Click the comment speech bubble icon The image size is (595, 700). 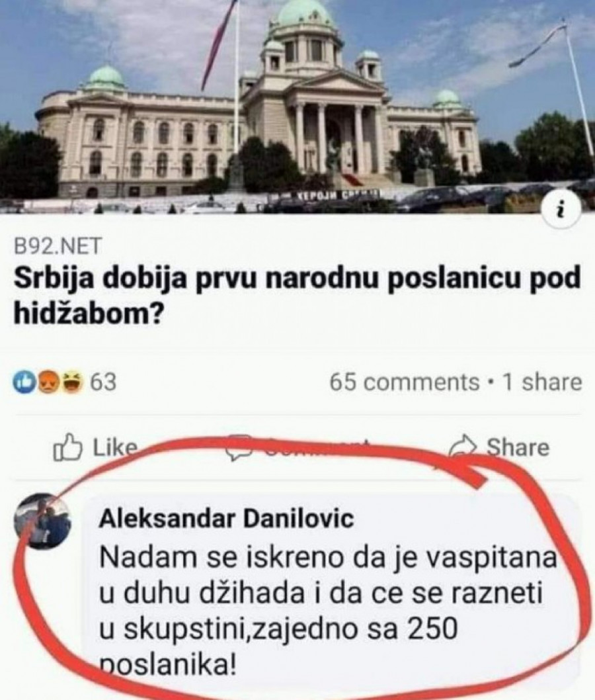coord(239,447)
